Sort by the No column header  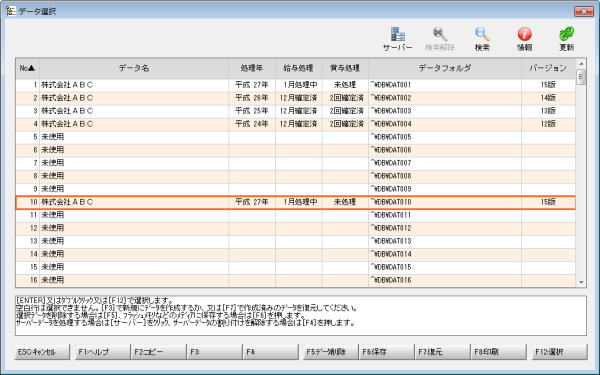pos(28,68)
